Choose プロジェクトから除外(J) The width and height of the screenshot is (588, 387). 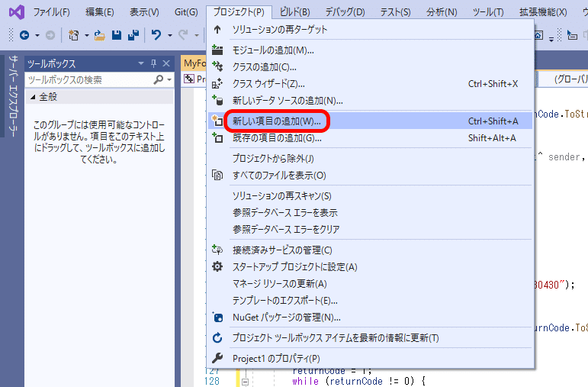[370, 159]
